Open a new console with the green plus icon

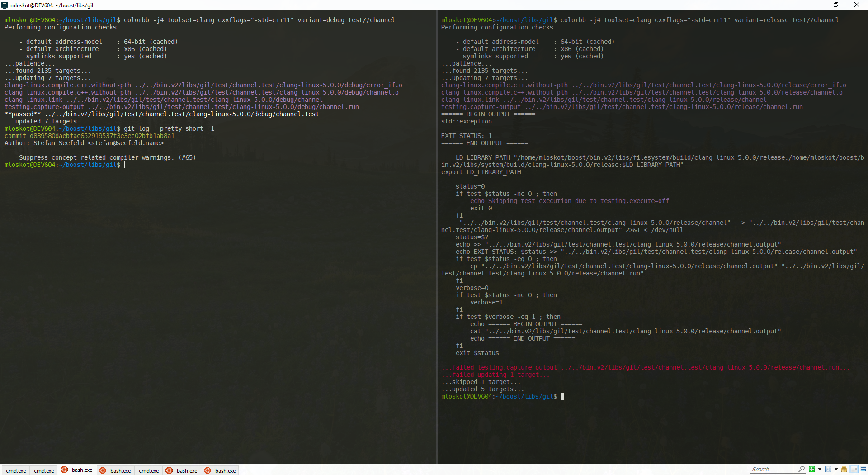[812, 469]
